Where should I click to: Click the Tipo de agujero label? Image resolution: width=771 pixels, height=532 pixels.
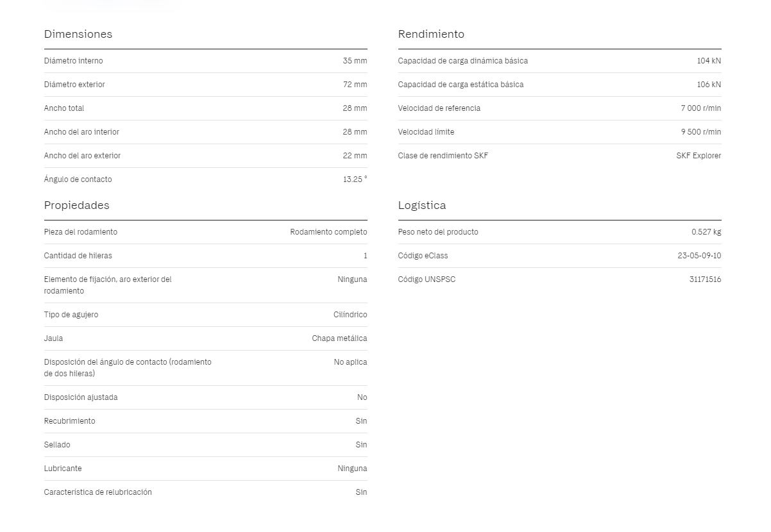coord(71,315)
